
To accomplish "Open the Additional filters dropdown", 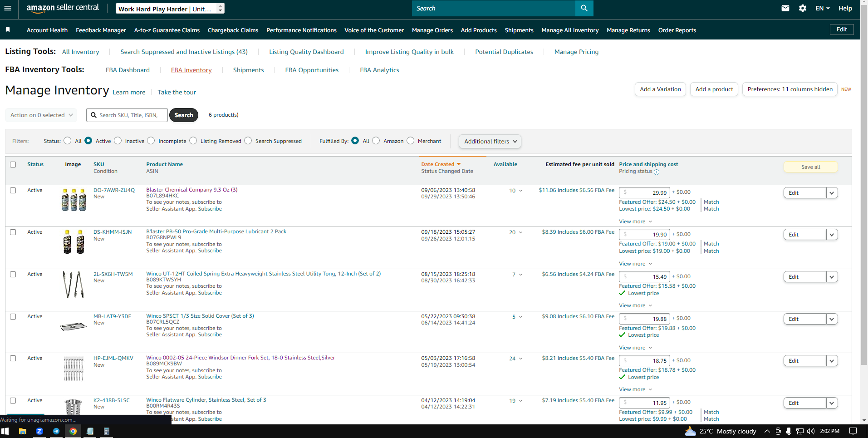I will 490,141.
